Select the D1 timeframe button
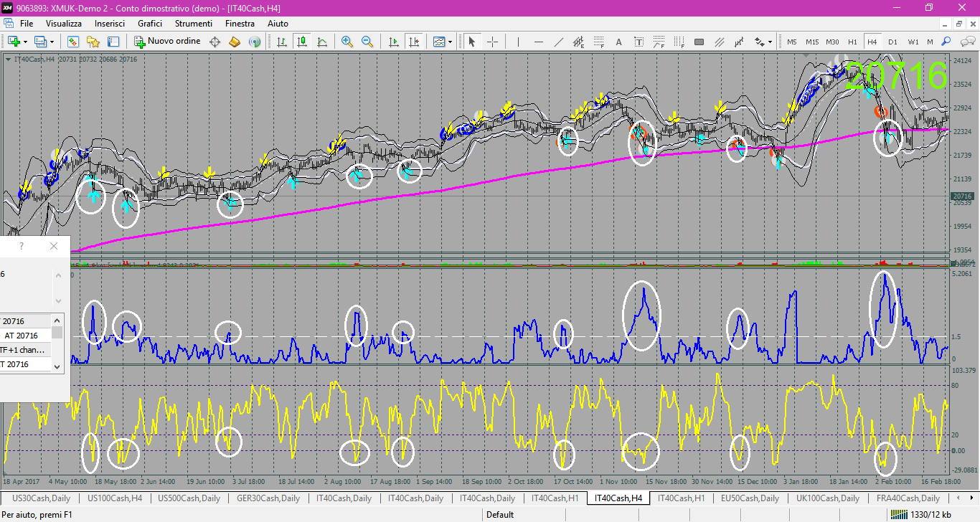The image size is (980, 522). 892,42
